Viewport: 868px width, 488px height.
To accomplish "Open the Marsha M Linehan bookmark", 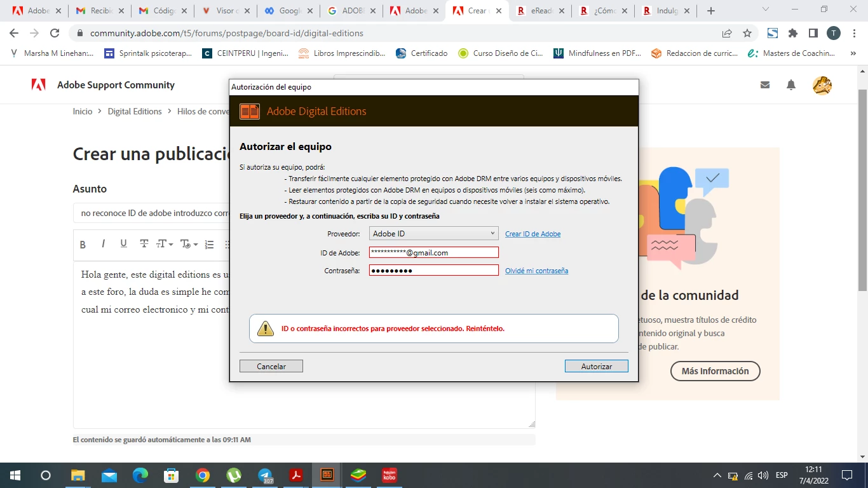I will (x=52, y=53).
